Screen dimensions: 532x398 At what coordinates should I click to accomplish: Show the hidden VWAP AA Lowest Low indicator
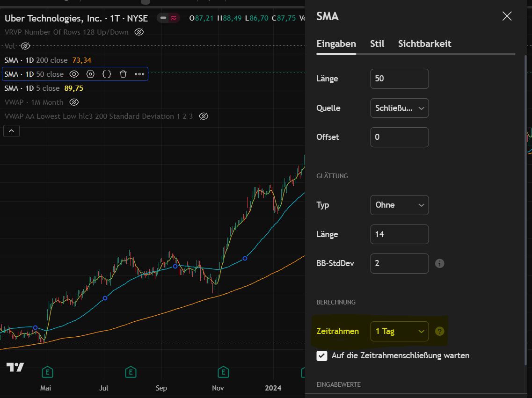tap(204, 116)
